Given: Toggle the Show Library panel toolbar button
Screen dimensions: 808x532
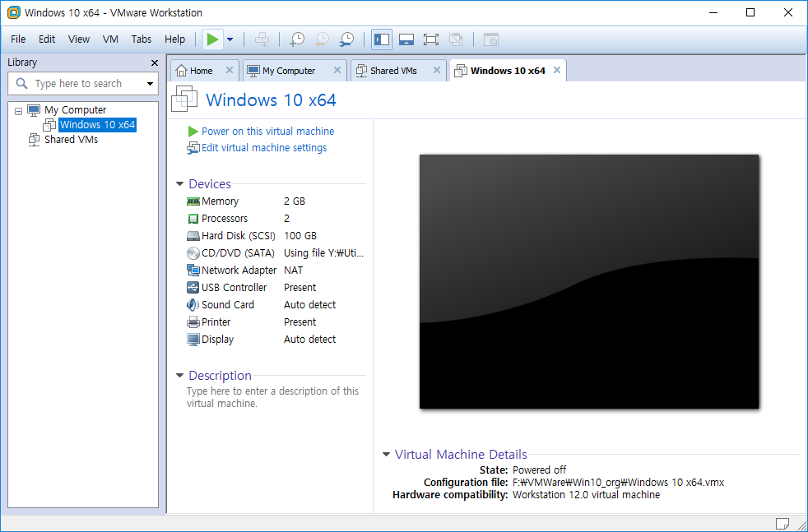Looking at the screenshot, I should pyautogui.click(x=382, y=39).
